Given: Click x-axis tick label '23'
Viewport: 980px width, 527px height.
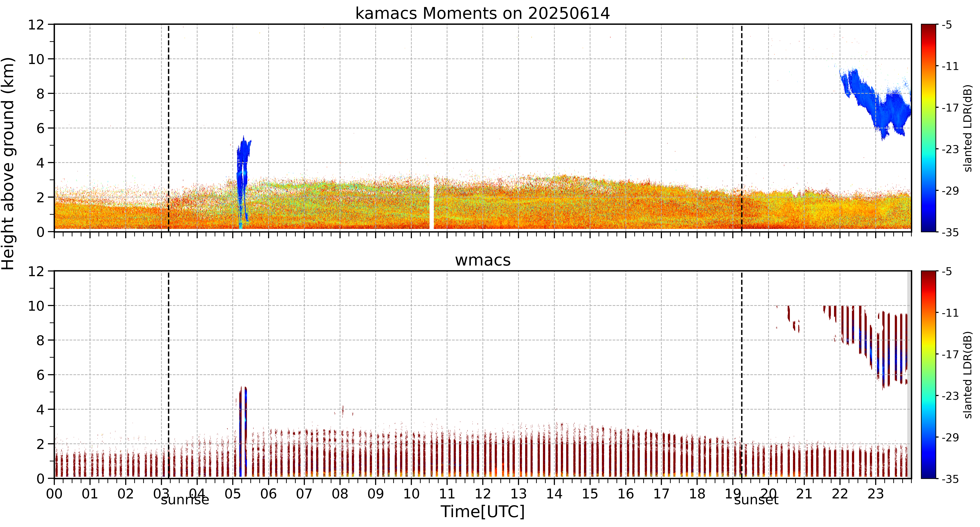Looking at the screenshot, I should coord(875,494).
